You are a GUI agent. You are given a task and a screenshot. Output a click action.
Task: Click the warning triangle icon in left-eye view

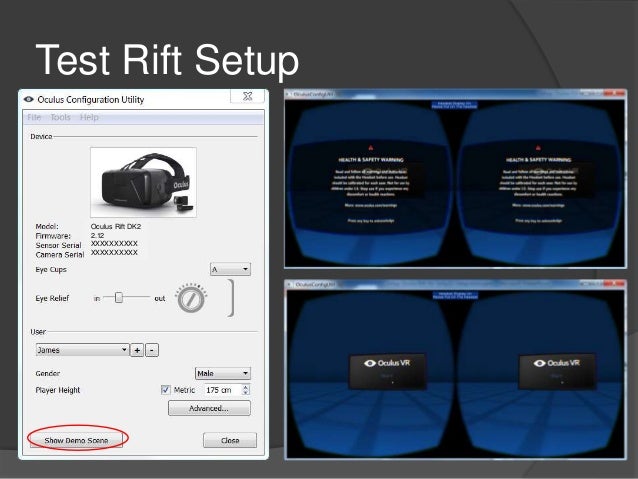click(x=371, y=148)
